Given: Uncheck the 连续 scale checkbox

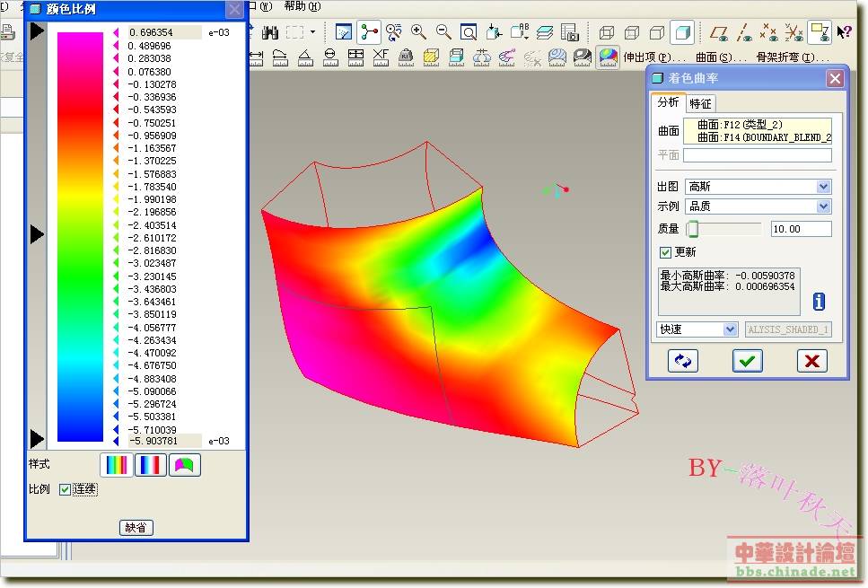Looking at the screenshot, I should pos(65,489).
